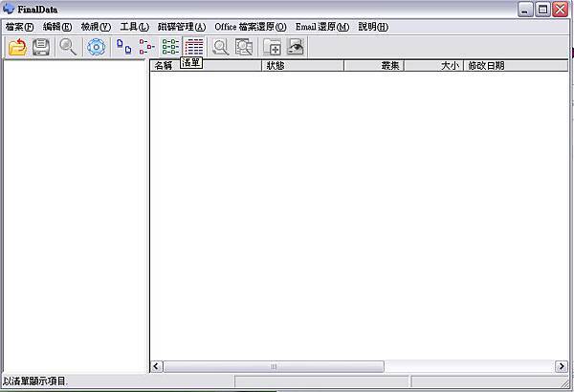Click the magnifying glass find icon
The height and width of the screenshot is (392, 574).
[x=68, y=47]
